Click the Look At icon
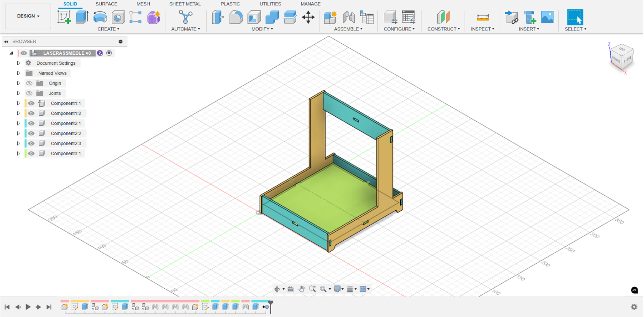The height and width of the screenshot is (317, 644). (291, 289)
